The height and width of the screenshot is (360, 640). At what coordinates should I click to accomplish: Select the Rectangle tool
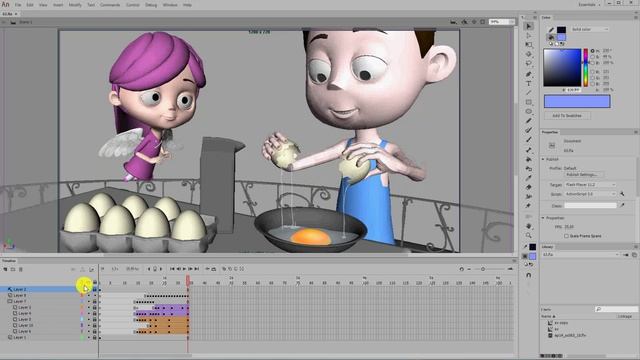point(529,102)
